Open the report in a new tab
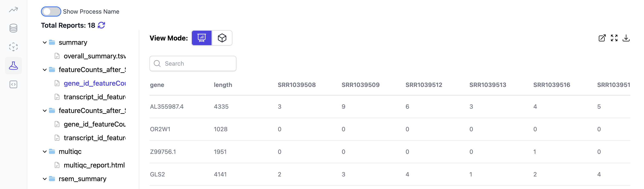This screenshot has height=189, width=644. [602, 38]
